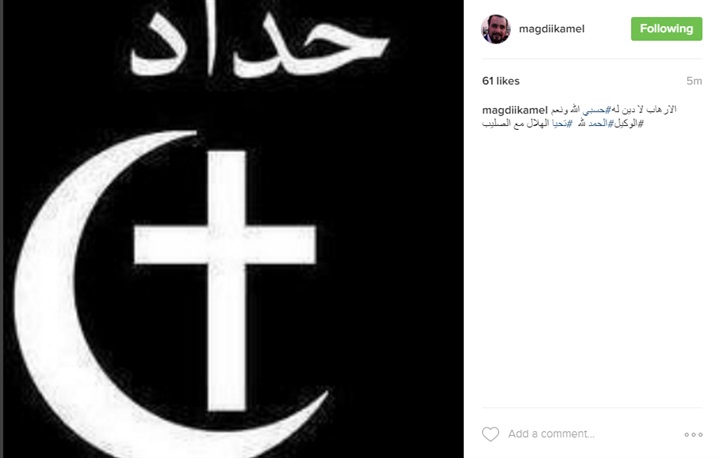Open the three-dots more options menu
Viewport: 720px width, 458px height.
(693, 435)
